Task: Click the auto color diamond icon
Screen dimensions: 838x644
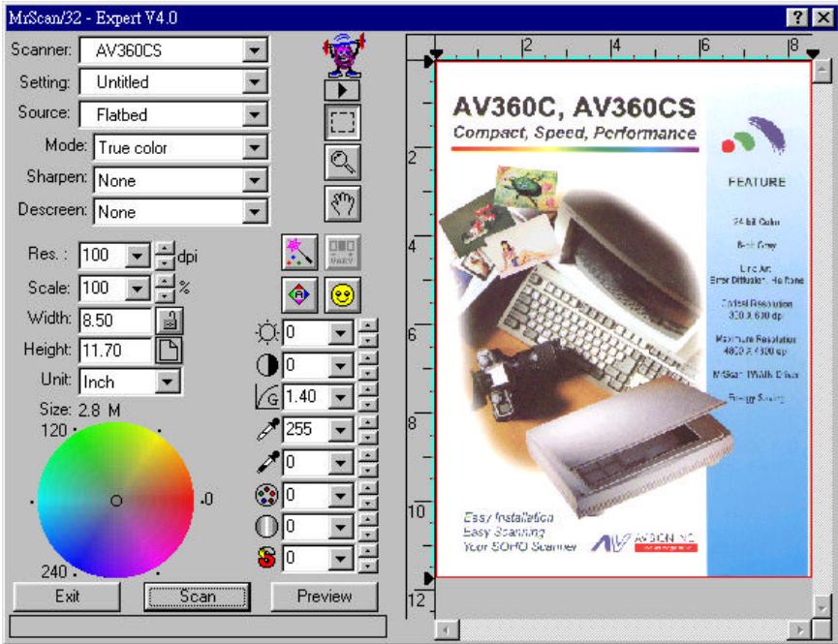Action: 299,294
